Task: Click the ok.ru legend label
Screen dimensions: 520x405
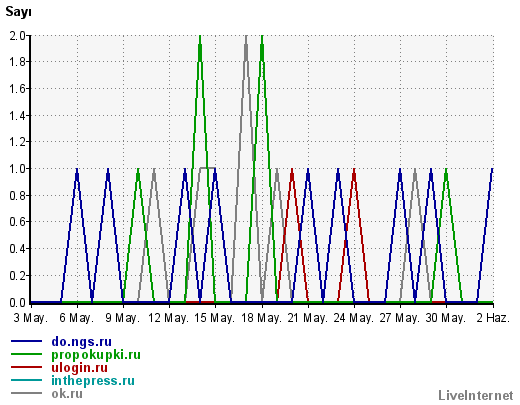Action: [x=67, y=394]
